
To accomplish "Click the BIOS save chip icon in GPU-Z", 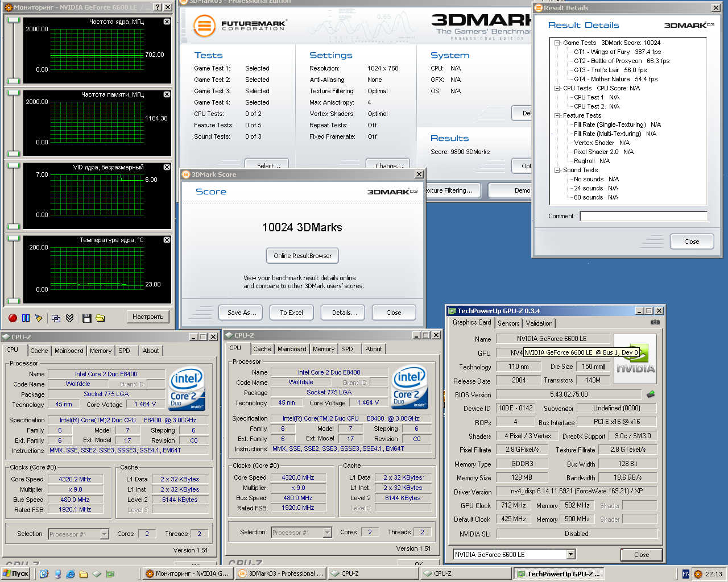I will [651, 394].
